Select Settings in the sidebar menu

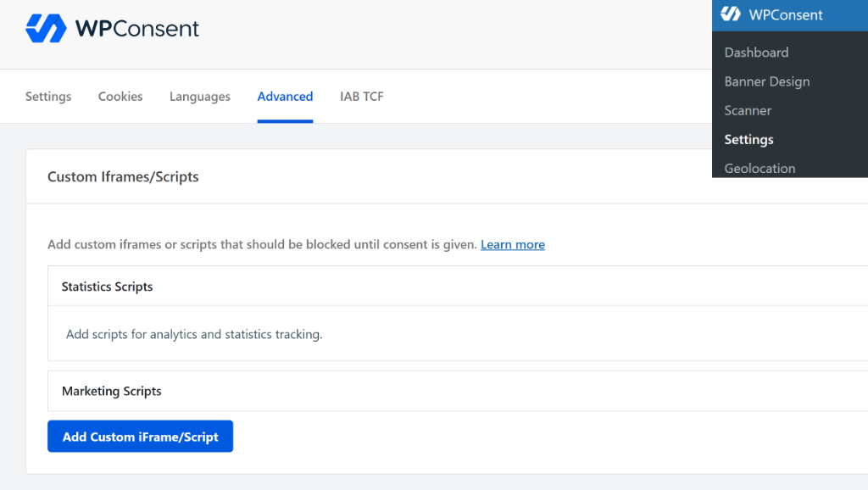[x=748, y=139]
